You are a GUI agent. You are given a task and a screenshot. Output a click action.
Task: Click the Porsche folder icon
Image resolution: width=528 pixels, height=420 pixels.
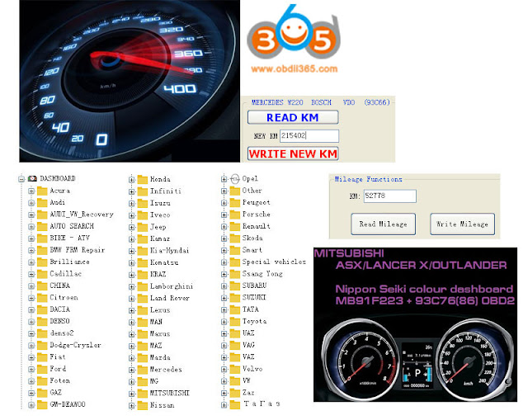pos(234,215)
